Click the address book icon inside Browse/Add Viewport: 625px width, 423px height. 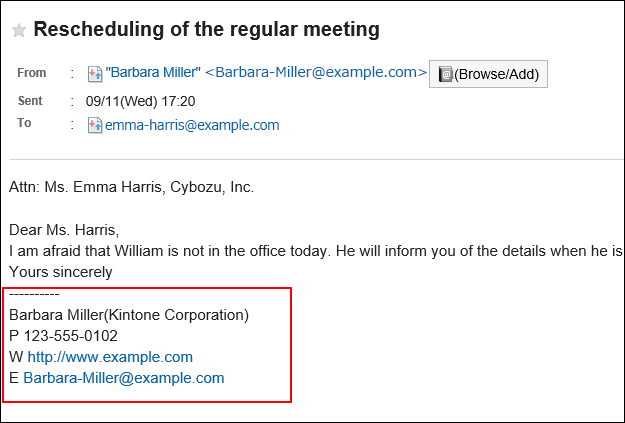click(445, 74)
